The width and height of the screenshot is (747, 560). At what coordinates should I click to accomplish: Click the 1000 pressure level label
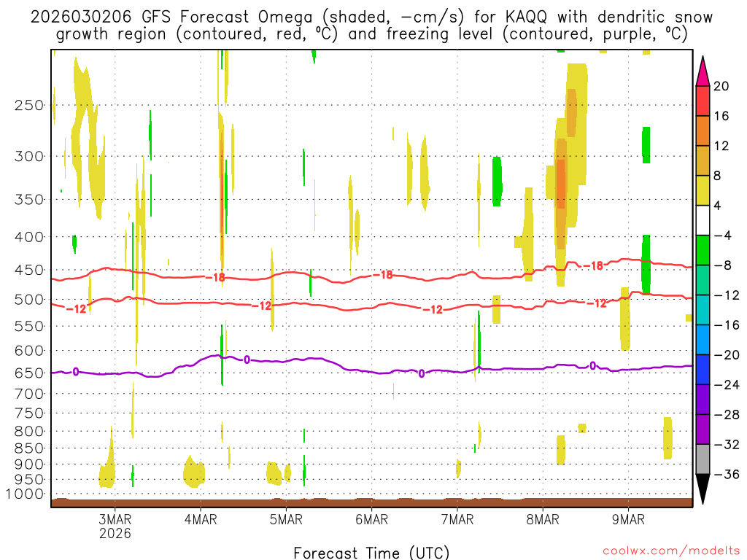25,494
